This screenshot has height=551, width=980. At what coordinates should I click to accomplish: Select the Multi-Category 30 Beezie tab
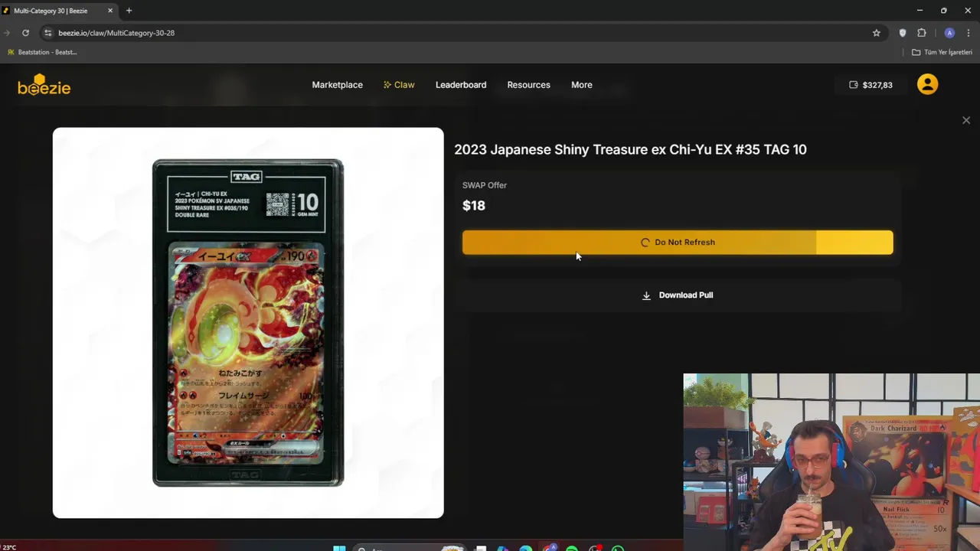[x=58, y=11]
